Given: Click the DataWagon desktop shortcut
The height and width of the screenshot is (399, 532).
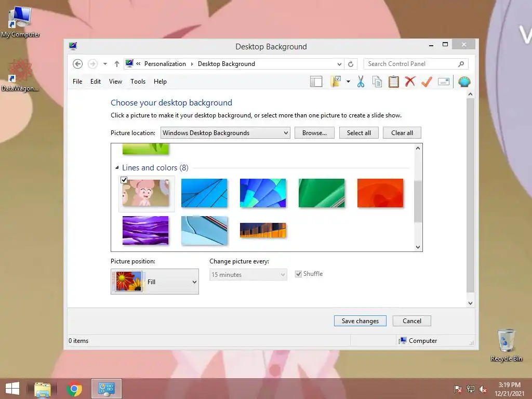Looking at the screenshot, I should point(20,76).
